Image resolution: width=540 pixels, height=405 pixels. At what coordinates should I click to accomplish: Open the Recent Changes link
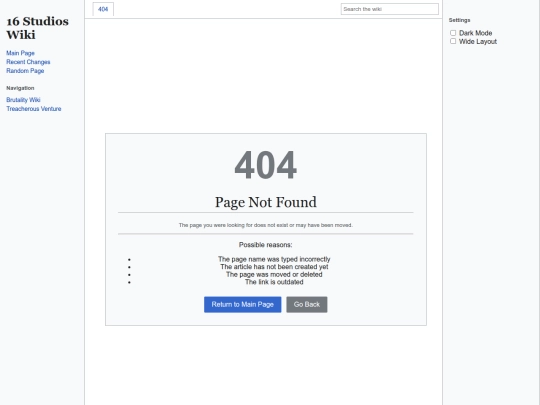(28, 62)
